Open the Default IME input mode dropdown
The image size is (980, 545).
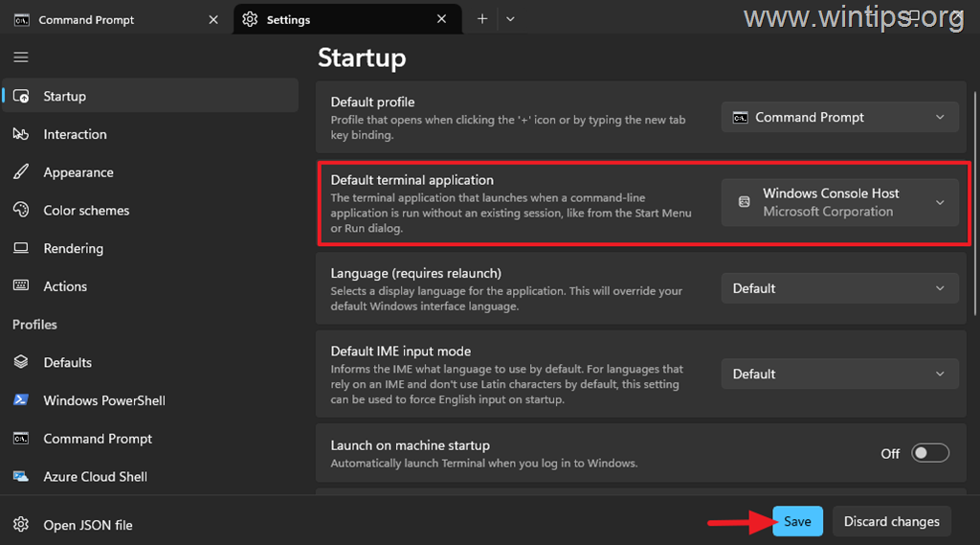839,374
